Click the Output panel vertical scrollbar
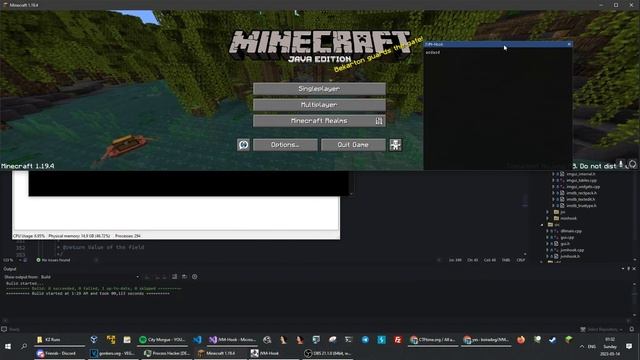Screen dimensions: 640x360 tap(634, 299)
